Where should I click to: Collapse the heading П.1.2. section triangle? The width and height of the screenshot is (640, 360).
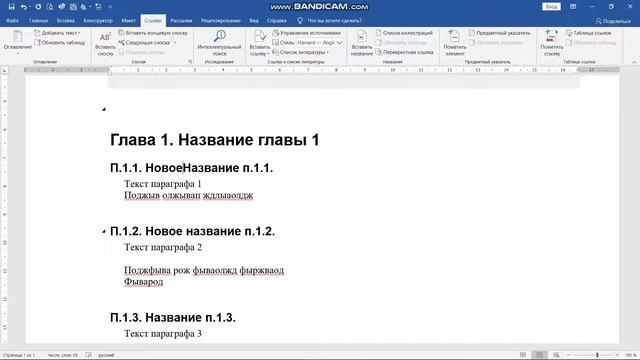coord(104,231)
